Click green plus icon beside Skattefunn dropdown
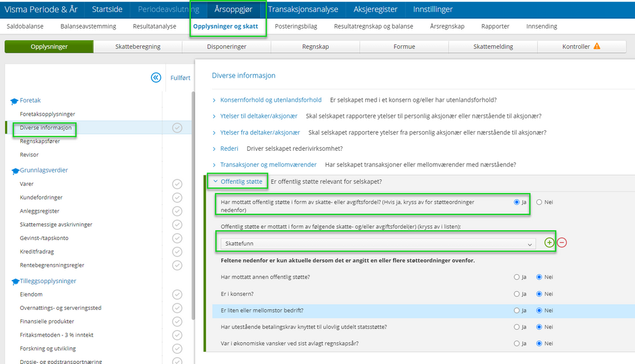 549,242
